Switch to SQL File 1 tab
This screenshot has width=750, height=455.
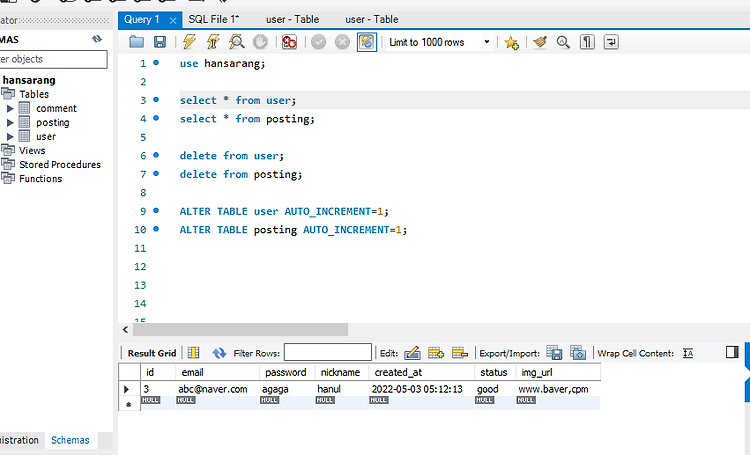[x=214, y=20]
